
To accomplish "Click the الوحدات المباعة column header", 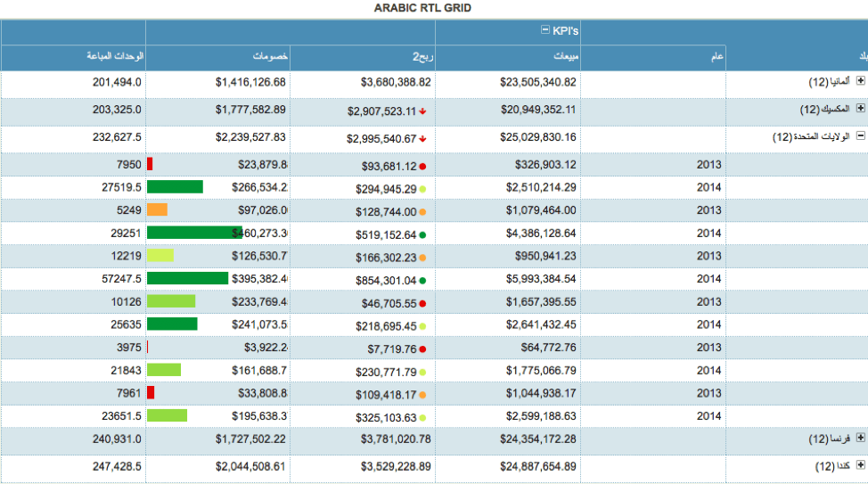I will point(116,57).
